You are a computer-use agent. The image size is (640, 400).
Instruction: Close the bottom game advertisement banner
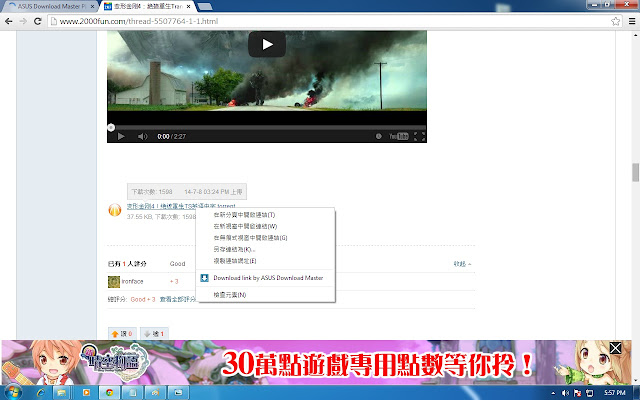616,348
